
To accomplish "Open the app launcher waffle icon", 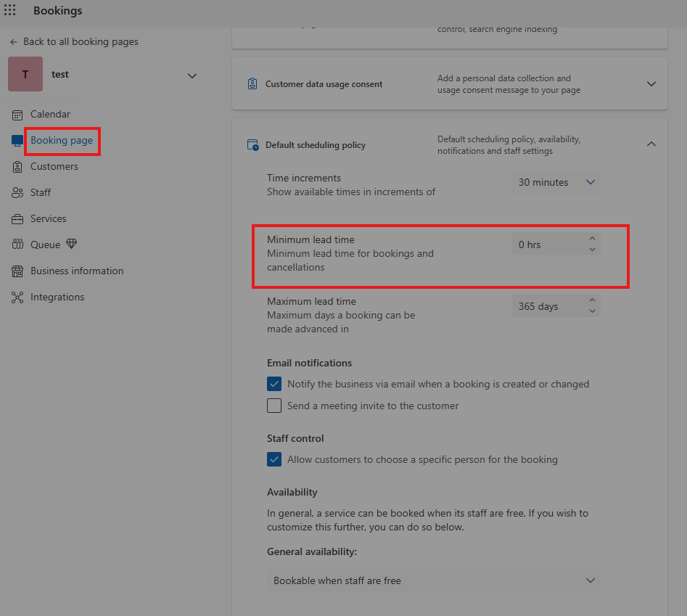I will tap(9, 10).
